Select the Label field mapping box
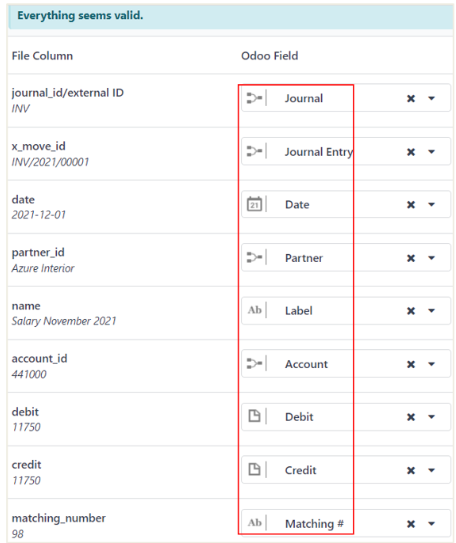456x543 pixels. click(x=346, y=311)
